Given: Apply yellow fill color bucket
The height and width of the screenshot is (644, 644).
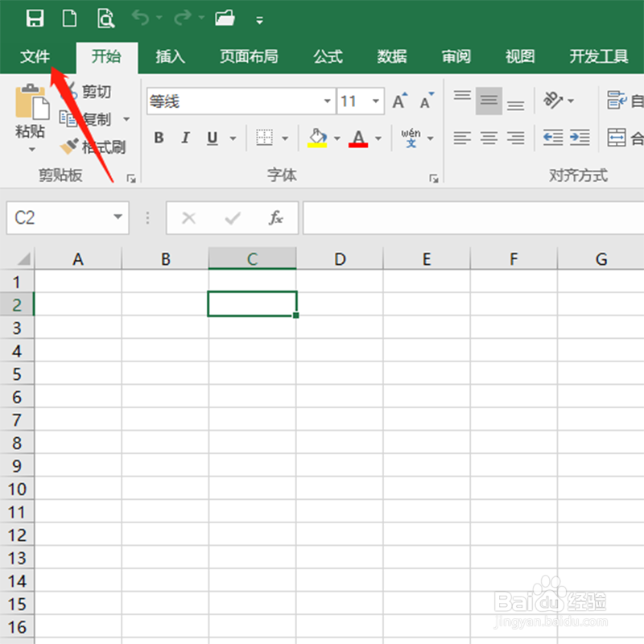Looking at the screenshot, I should [317, 138].
